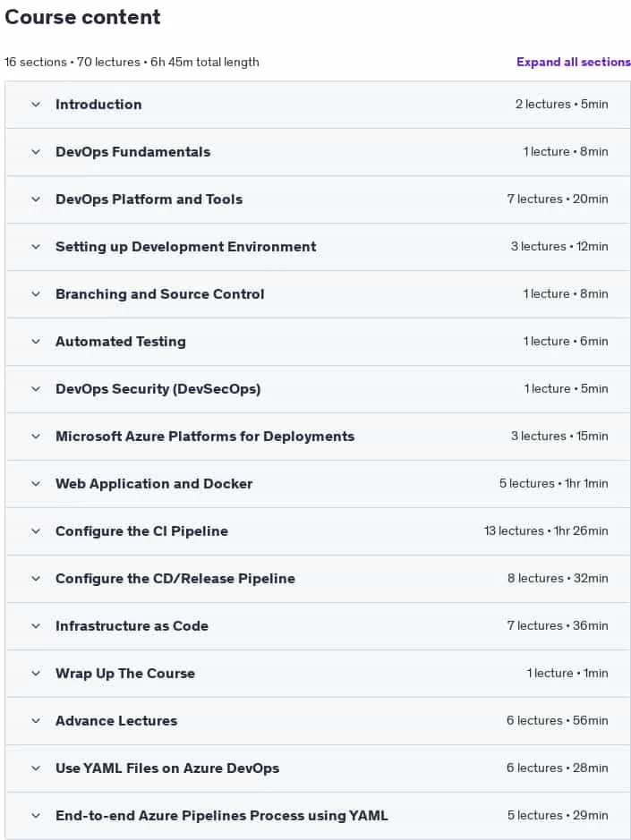Expand Infrastructure as Code chevron icon
Screen dimensions: 631x840
tap(36, 626)
